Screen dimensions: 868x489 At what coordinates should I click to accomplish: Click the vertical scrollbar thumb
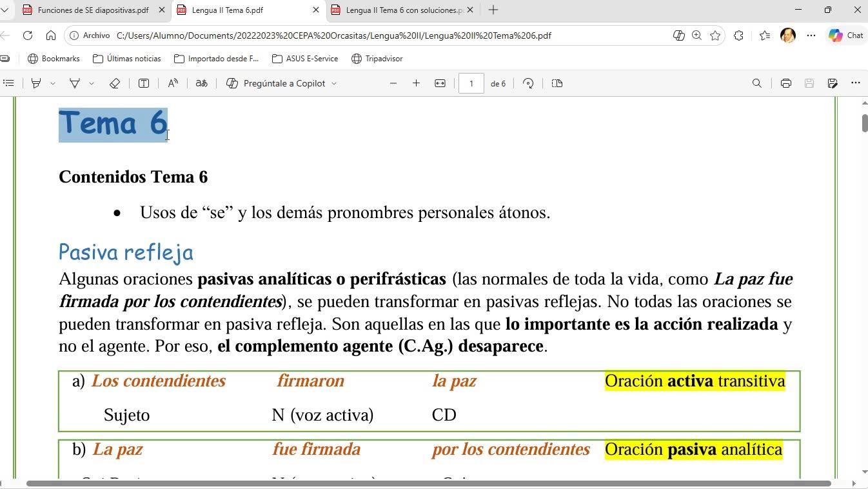[864, 123]
